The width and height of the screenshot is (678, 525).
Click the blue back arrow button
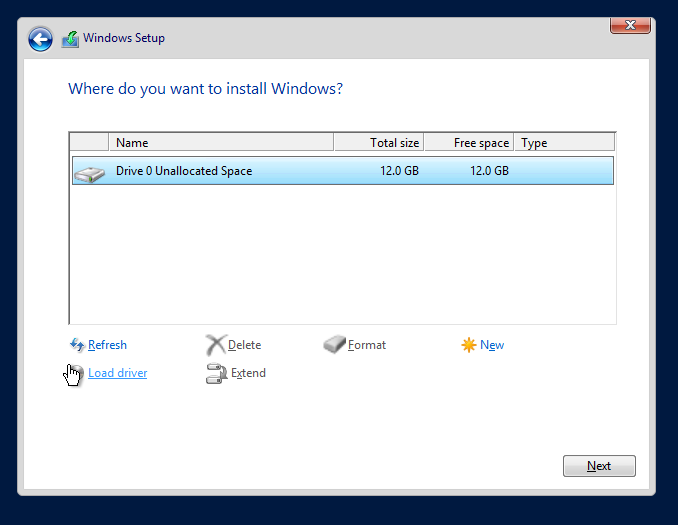pos(40,39)
